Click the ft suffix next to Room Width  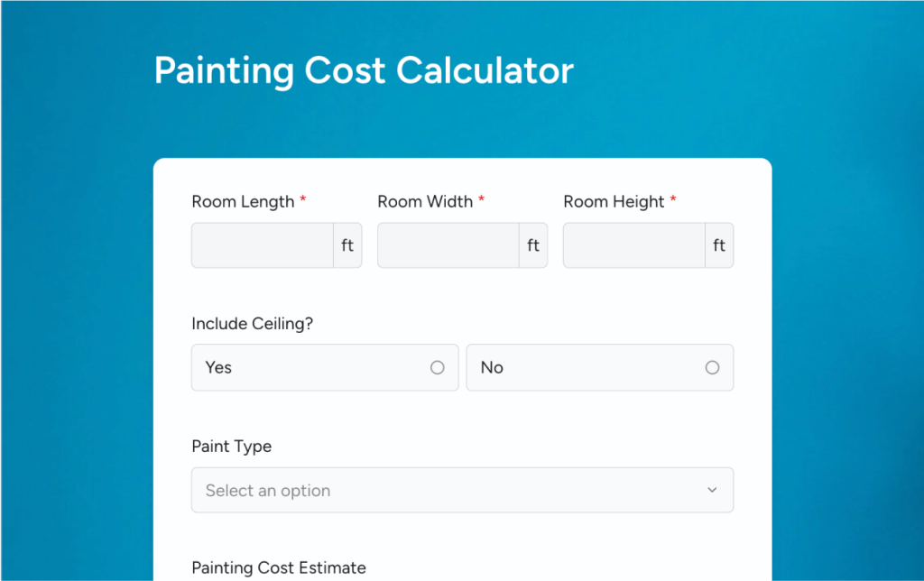[x=533, y=244]
